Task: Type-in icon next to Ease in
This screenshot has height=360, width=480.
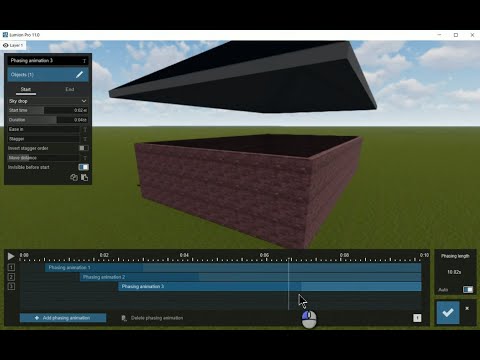Action: 85,129
